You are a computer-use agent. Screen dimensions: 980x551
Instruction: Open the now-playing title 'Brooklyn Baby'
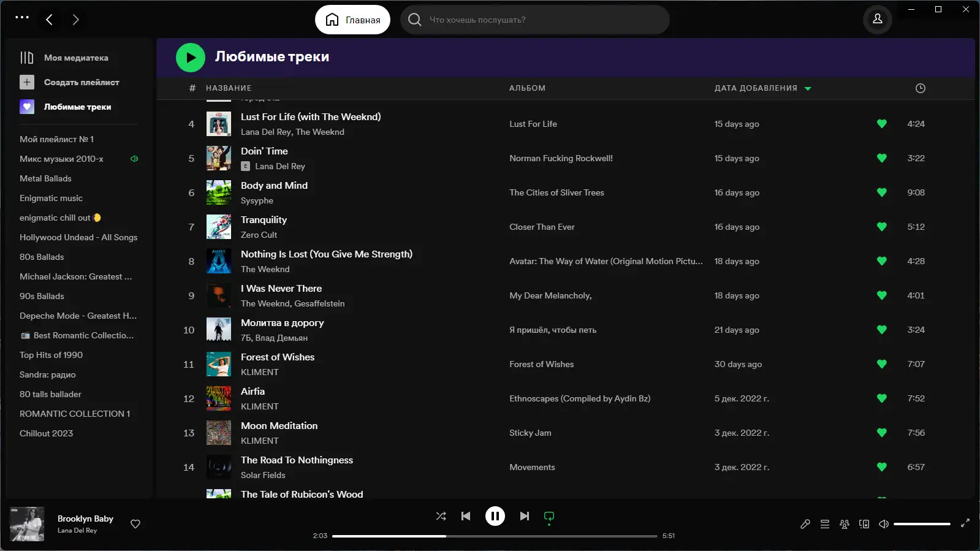[85, 519]
